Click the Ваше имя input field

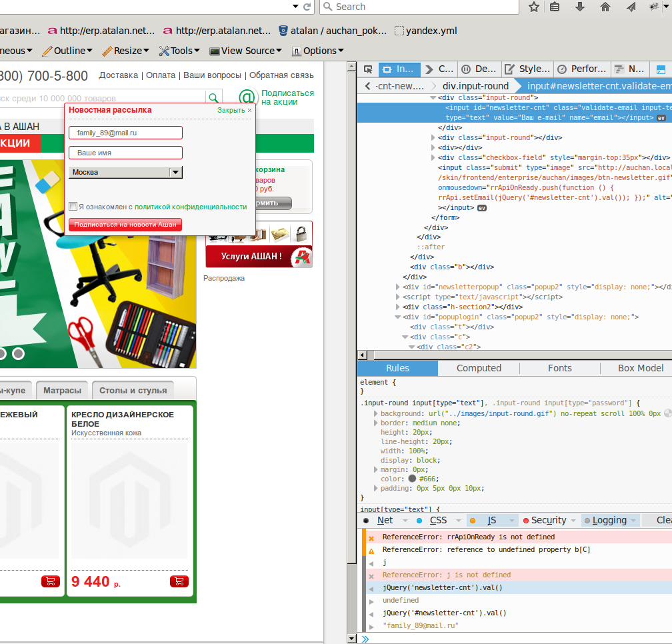click(x=125, y=153)
